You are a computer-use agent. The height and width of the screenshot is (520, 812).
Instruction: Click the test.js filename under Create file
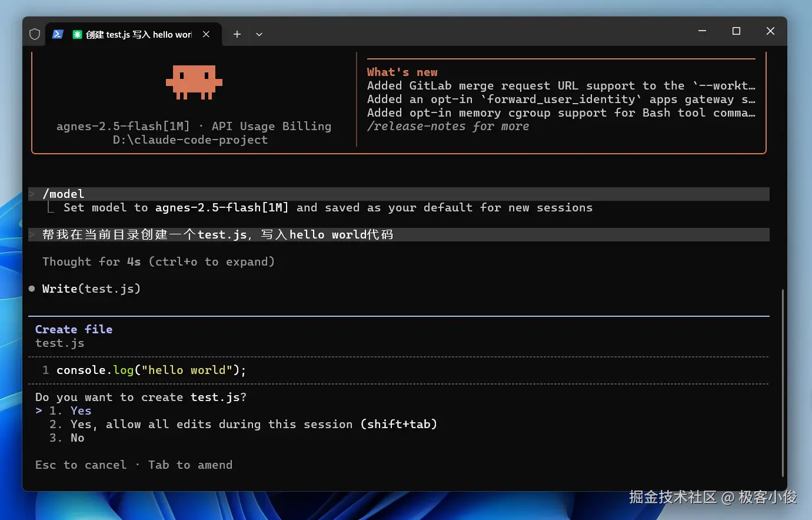pos(59,343)
